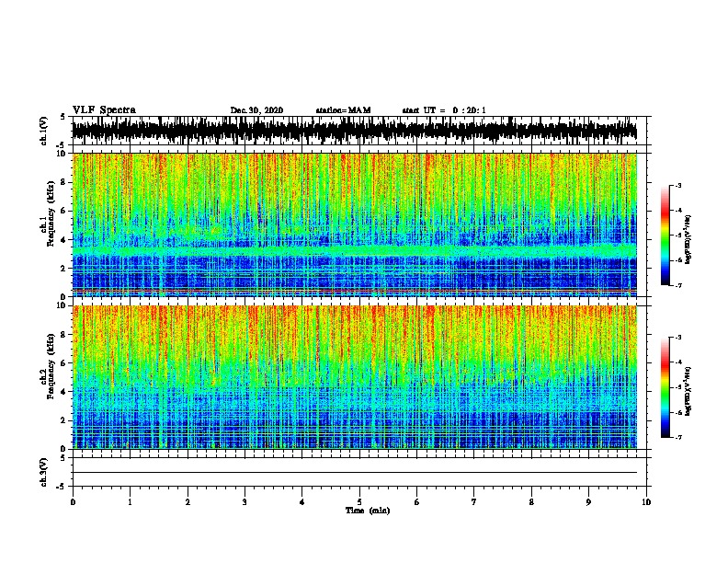Click time axis tick label "6"
728x563 pixels.
point(417,502)
